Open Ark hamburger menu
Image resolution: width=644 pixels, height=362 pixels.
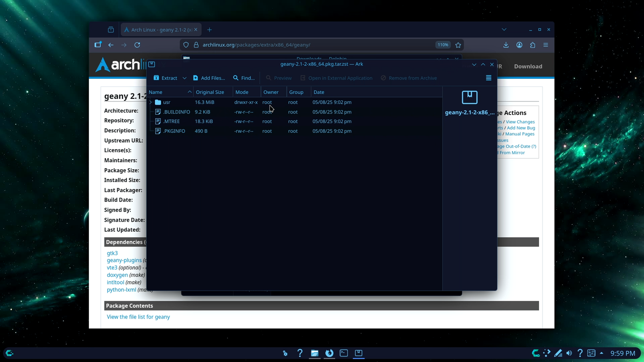[489, 78]
